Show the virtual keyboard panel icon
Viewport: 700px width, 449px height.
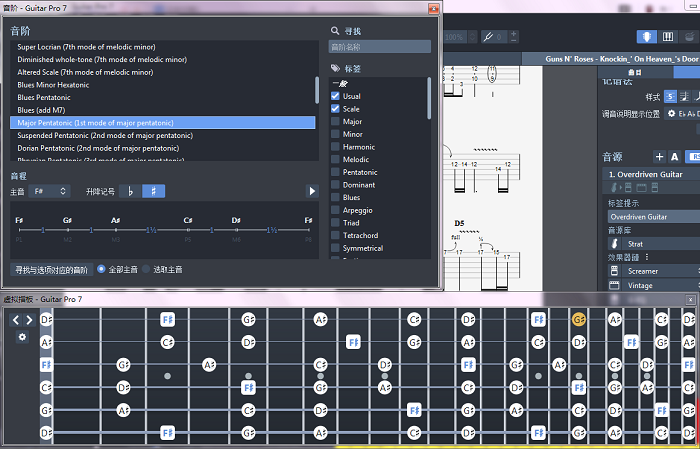[x=670, y=37]
